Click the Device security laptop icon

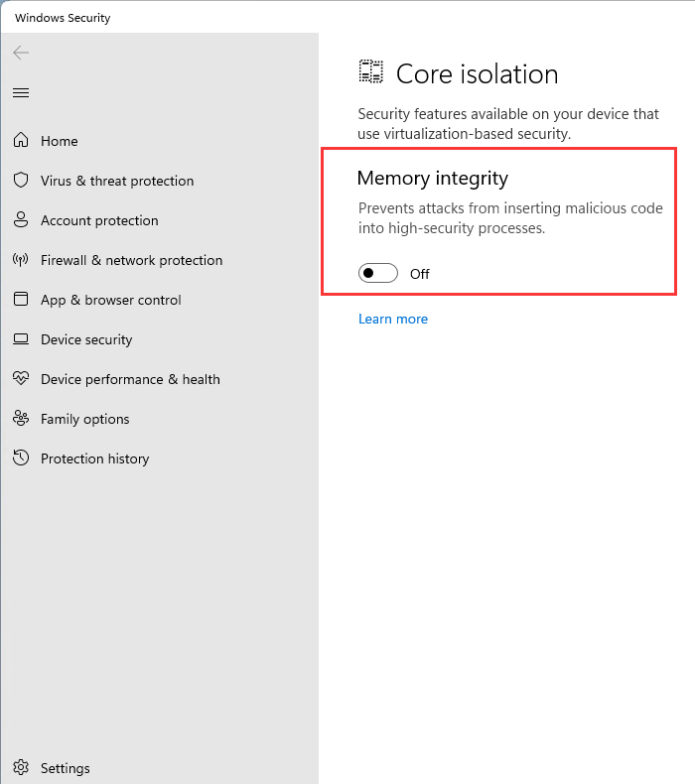tap(21, 339)
